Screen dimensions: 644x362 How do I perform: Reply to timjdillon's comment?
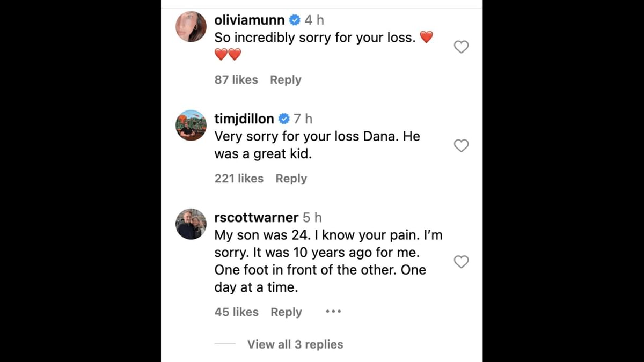coord(291,179)
